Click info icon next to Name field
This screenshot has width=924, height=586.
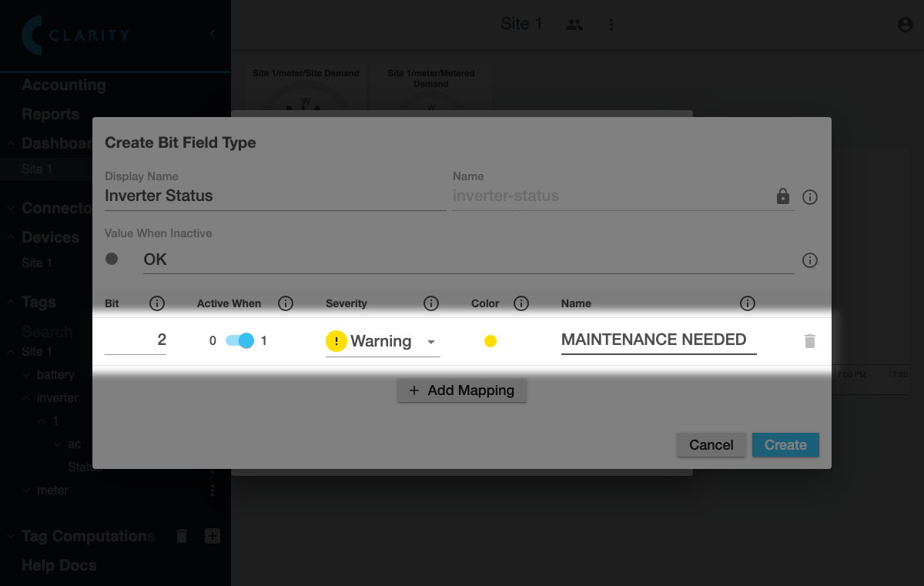(x=809, y=197)
